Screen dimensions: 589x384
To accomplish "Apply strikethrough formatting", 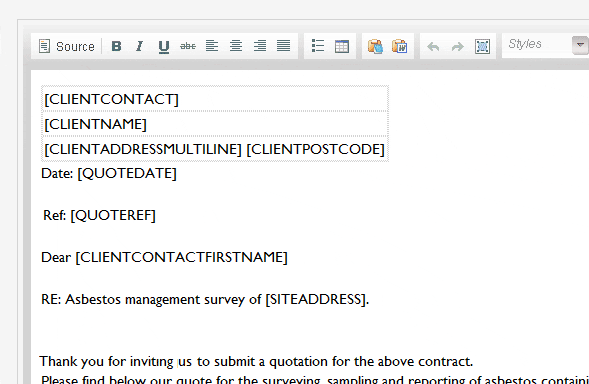I will click(188, 46).
